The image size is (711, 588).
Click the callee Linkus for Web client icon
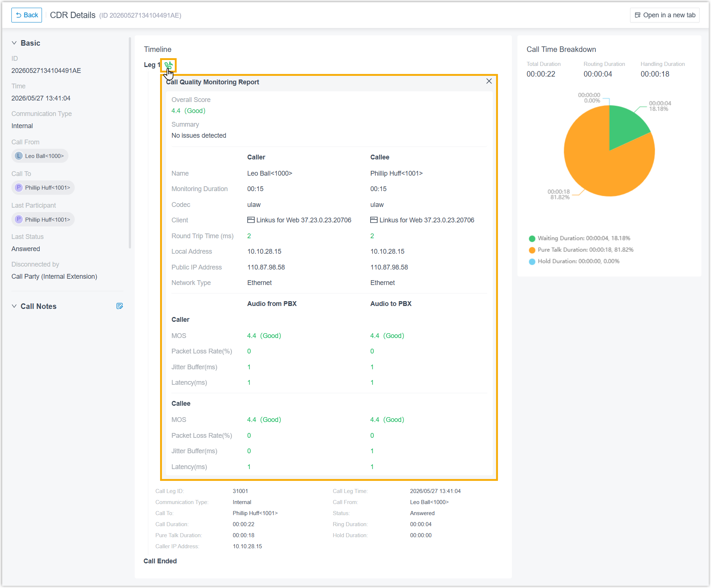pyautogui.click(x=374, y=220)
